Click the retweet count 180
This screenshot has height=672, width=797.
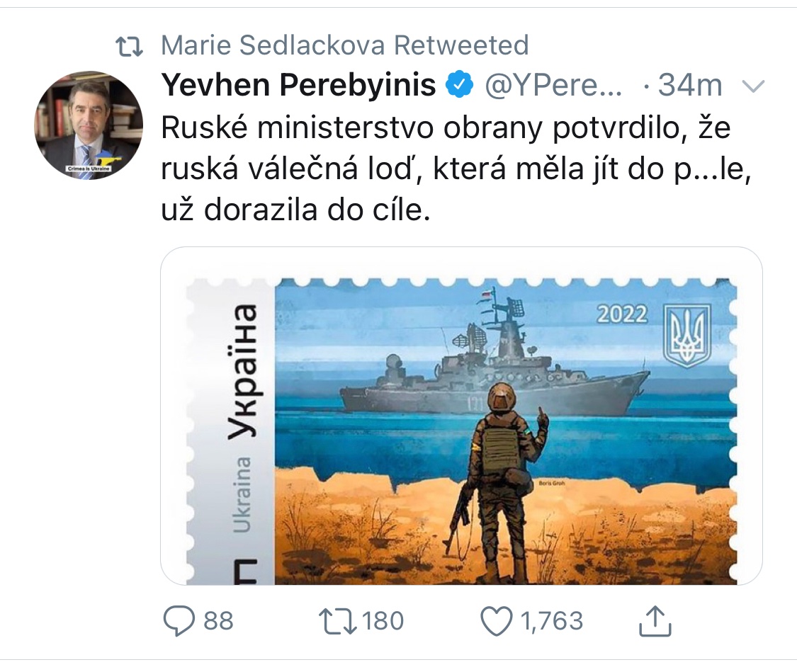coord(383,621)
